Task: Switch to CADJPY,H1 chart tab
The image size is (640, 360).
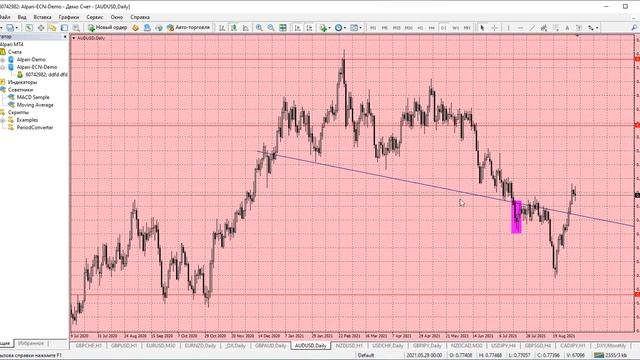Action: 573,346
